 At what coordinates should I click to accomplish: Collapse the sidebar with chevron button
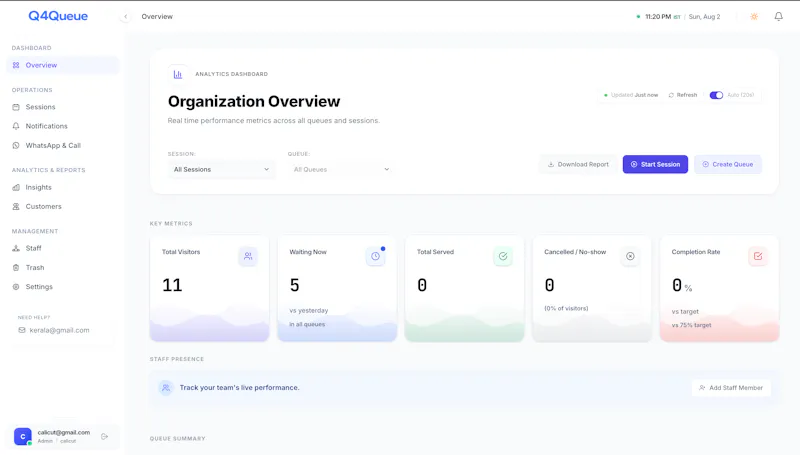[x=126, y=16]
